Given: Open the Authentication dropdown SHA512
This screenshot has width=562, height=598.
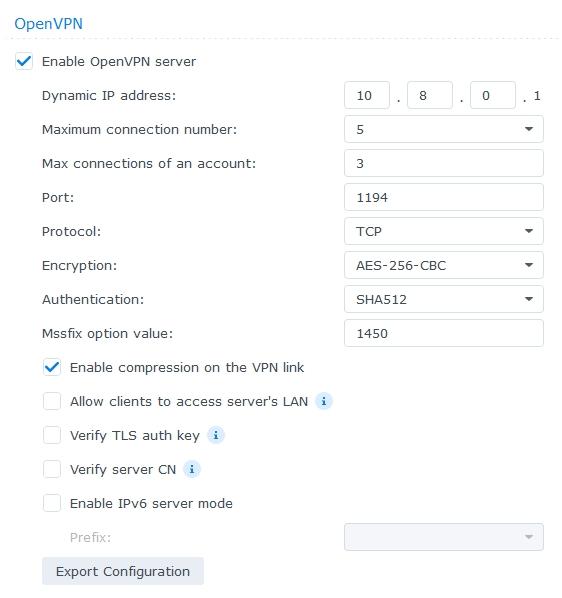Looking at the screenshot, I should [x=443, y=299].
